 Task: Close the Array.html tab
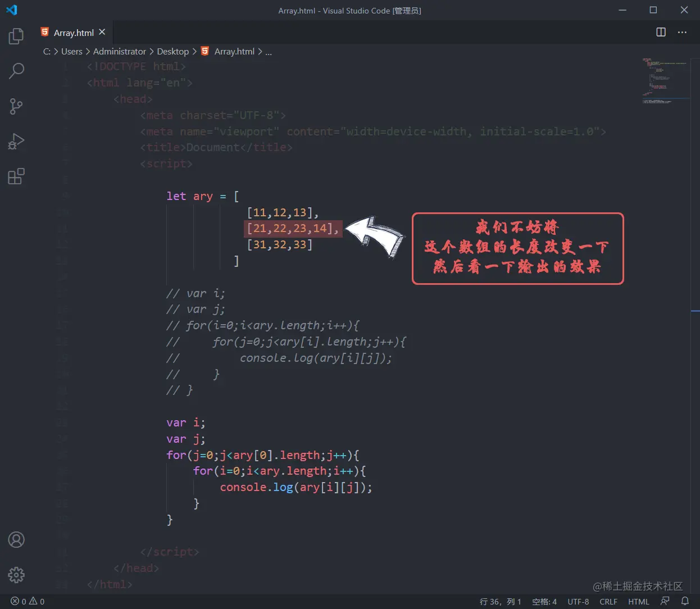coord(102,32)
